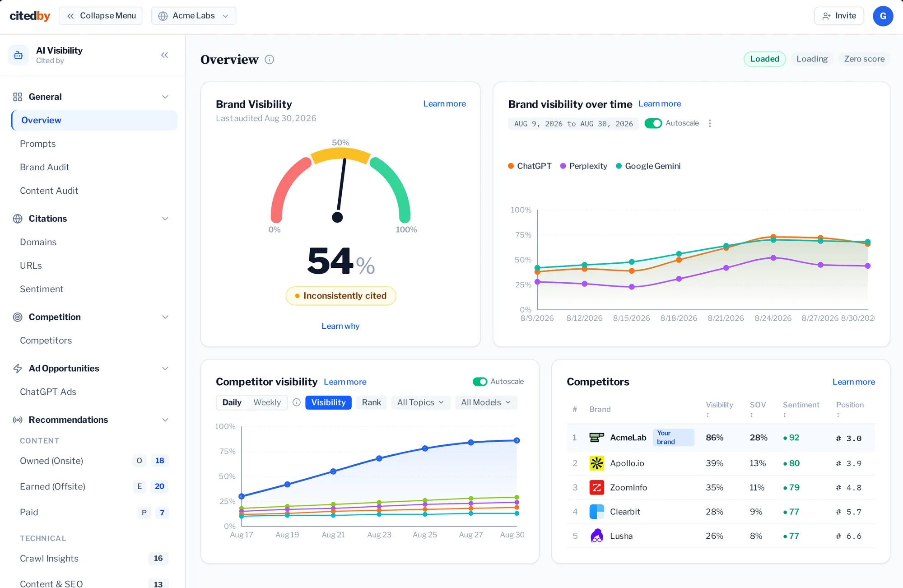
Task: Open the Prompts page
Action: coord(38,144)
